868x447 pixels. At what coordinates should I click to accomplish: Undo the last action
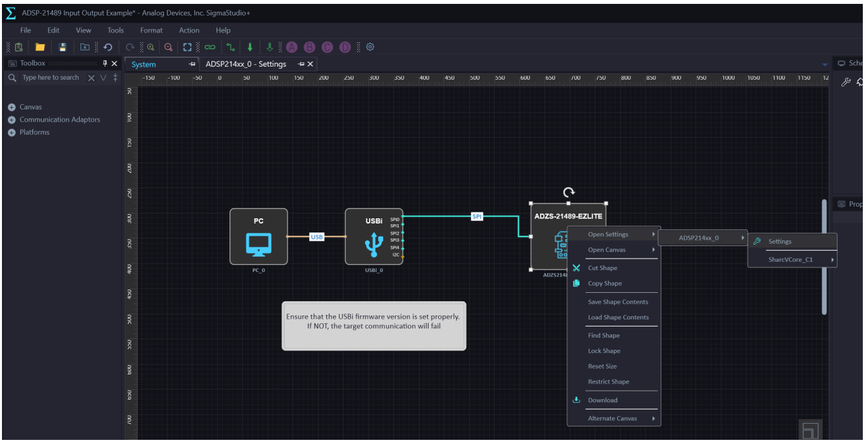click(x=108, y=47)
